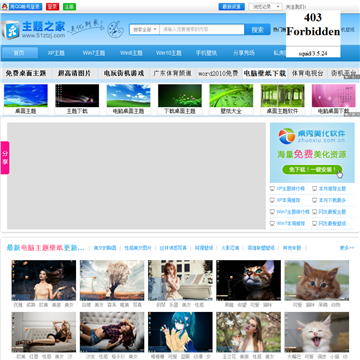Click the 体育电视台 link

(x=307, y=73)
